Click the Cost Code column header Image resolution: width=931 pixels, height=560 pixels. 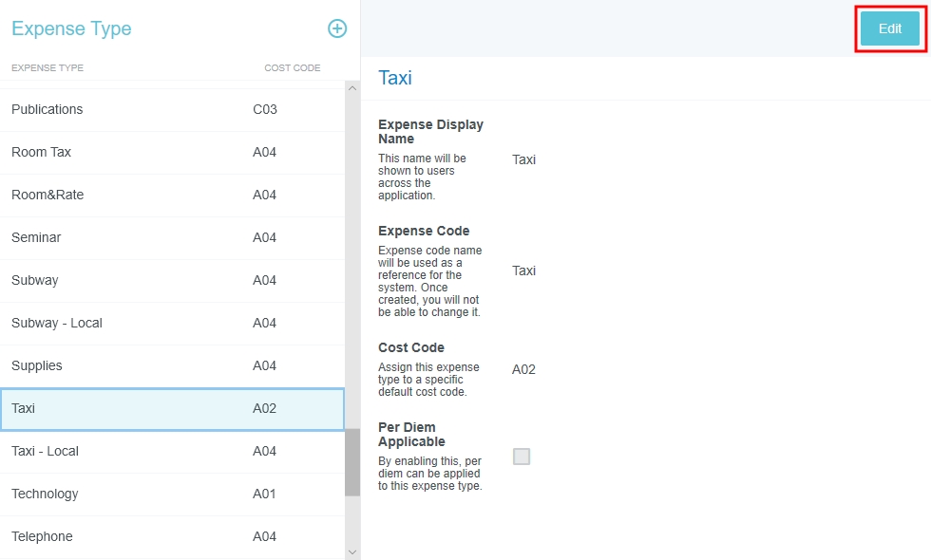(292, 68)
